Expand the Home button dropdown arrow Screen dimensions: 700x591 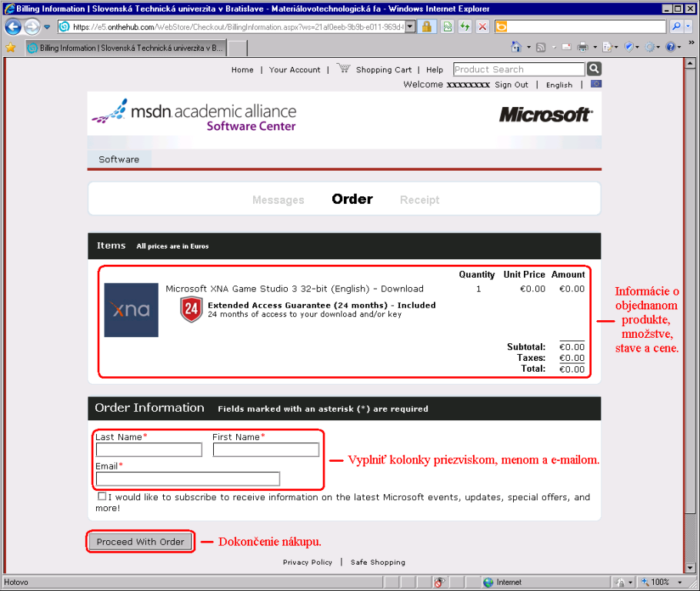point(528,47)
